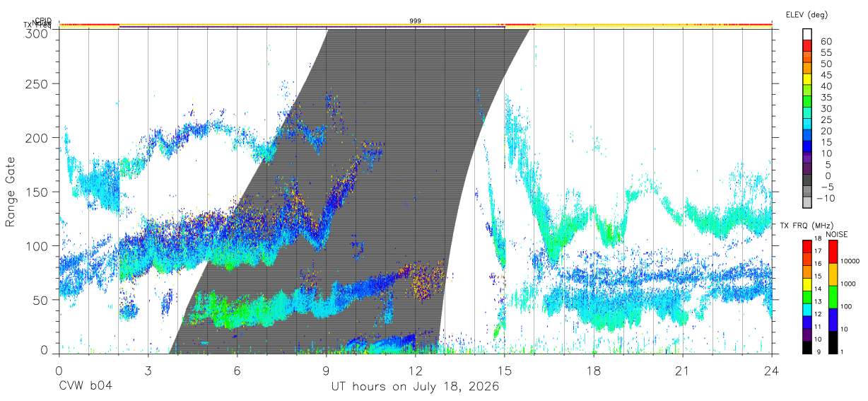Click the blue 10 NOISE swatch
Viewport: 868px width, 401px height.
(x=832, y=320)
